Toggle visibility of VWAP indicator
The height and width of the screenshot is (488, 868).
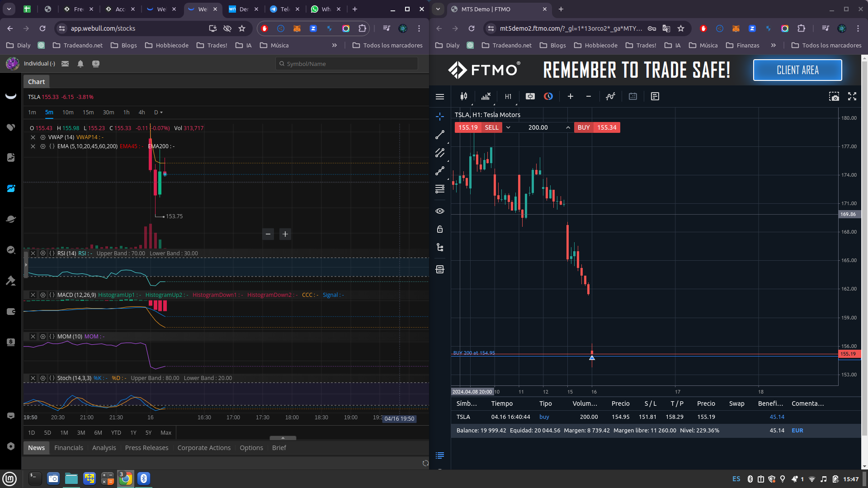[x=43, y=137]
